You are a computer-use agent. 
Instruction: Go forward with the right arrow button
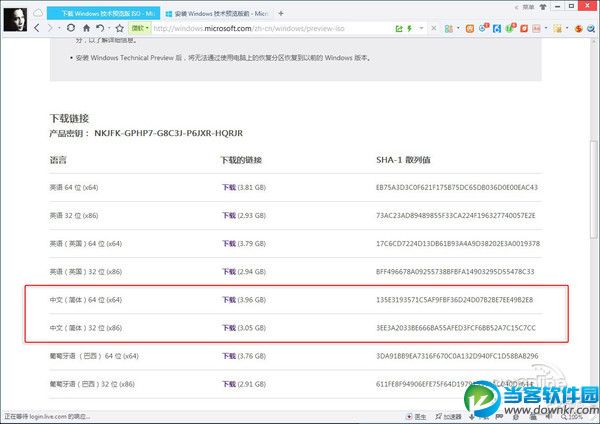click(x=50, y=28)
